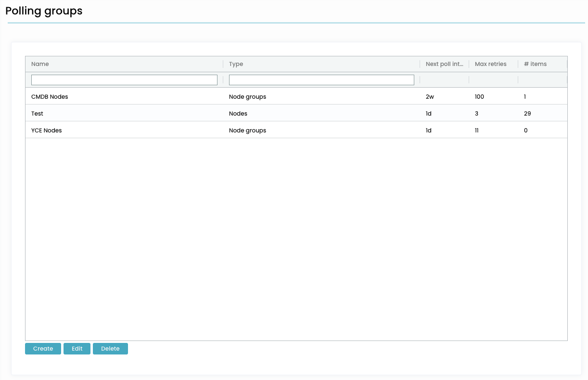Click the Create button

[43, 349]
